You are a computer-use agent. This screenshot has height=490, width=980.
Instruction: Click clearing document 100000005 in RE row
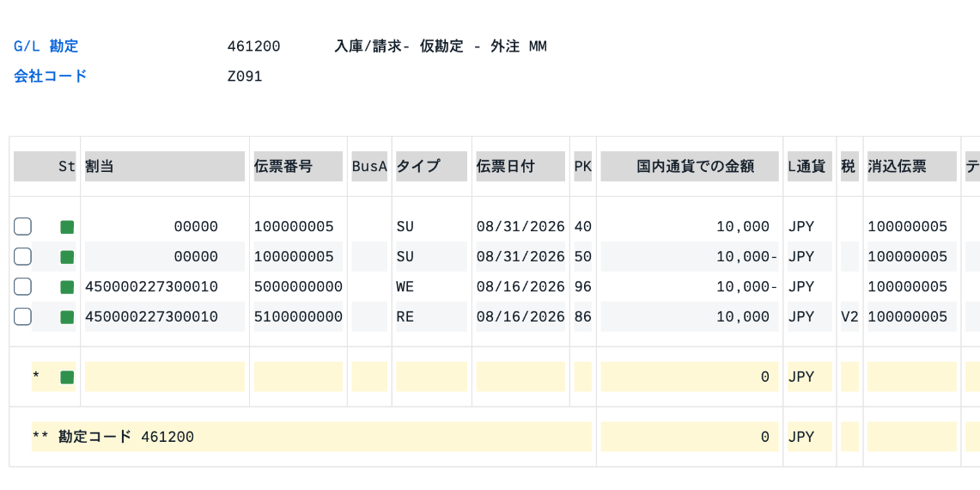coord(908,316)
